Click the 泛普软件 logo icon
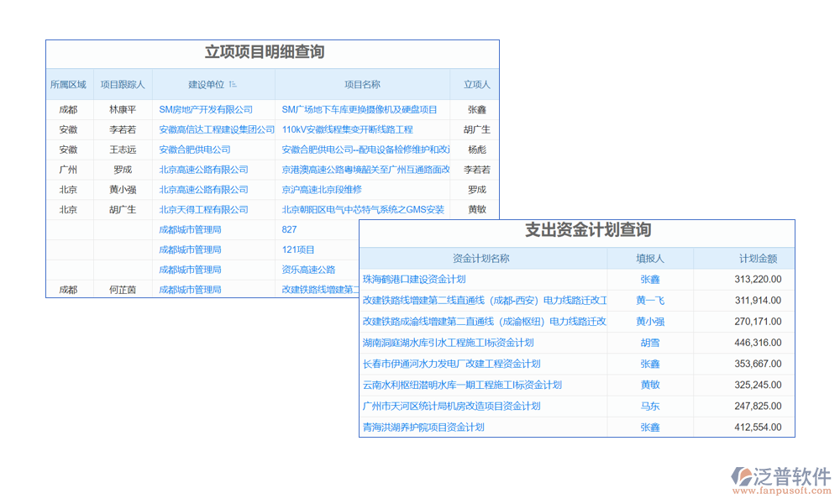This screenshot has width=840, height=504. [x=743, y=479]
